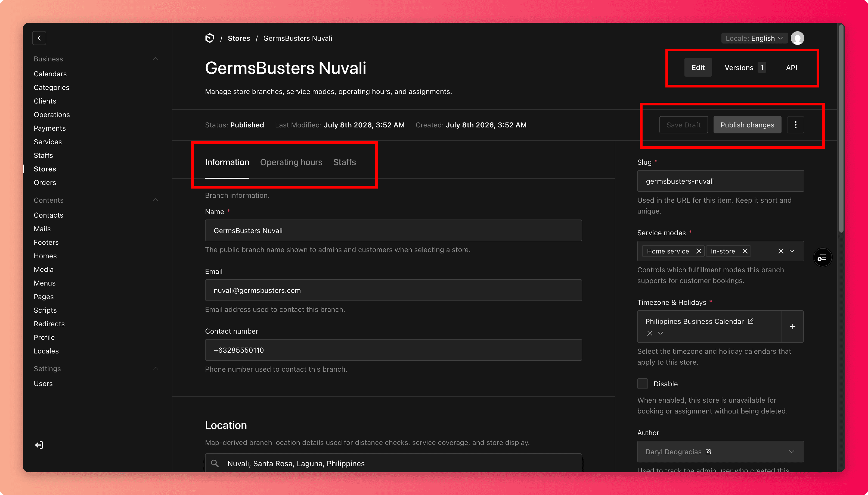Viewport: 868px width, 495px height.
Task: Click the logout icon in the sidebar
Action: pos(39,445)
